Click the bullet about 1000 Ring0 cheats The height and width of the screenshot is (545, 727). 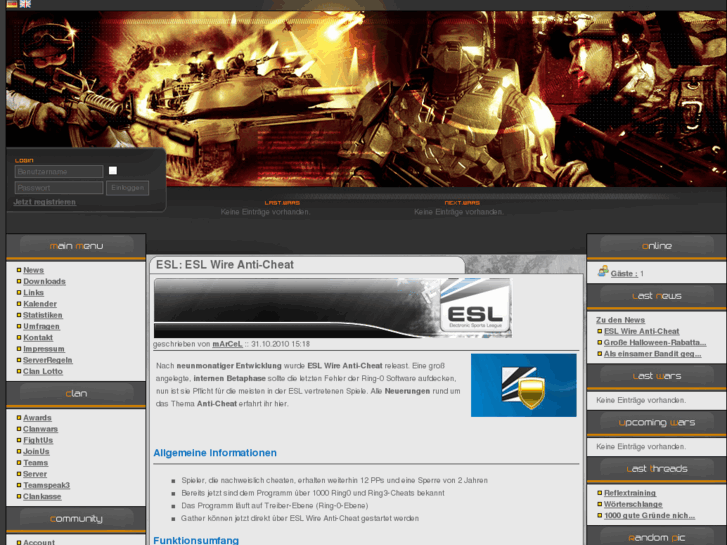coord(313,493)
